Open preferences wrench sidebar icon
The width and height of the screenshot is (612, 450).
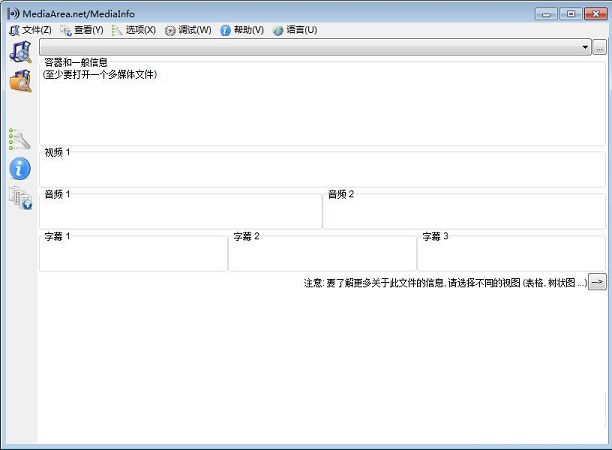[x=20, y=139]
